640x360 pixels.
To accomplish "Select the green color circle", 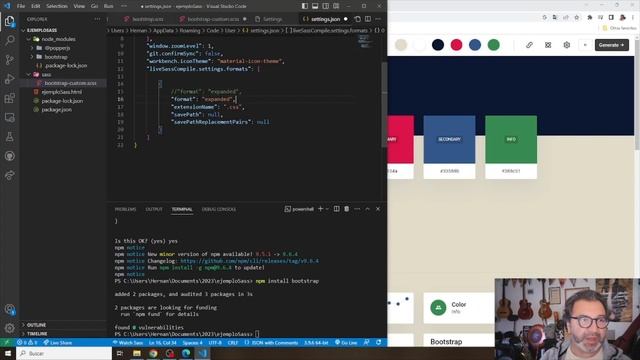I will click(493, 45).
